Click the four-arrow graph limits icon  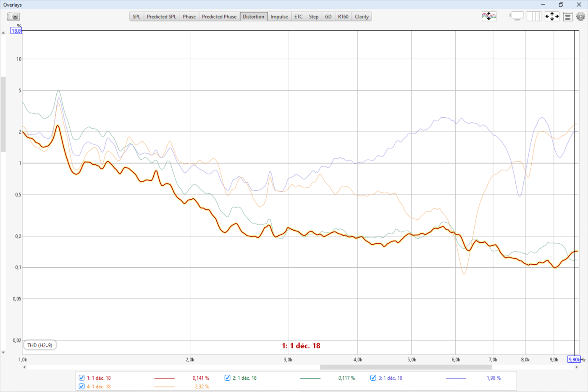click(x=552, y=16)
